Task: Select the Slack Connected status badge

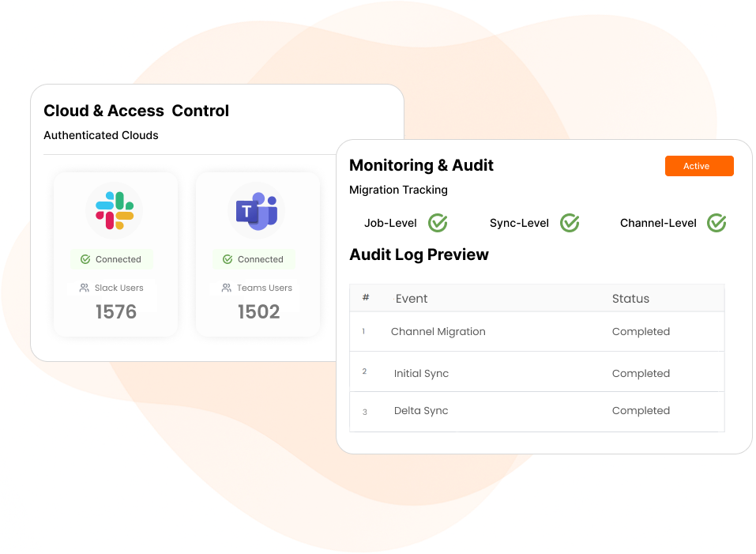Action: [x=111, y=259]
